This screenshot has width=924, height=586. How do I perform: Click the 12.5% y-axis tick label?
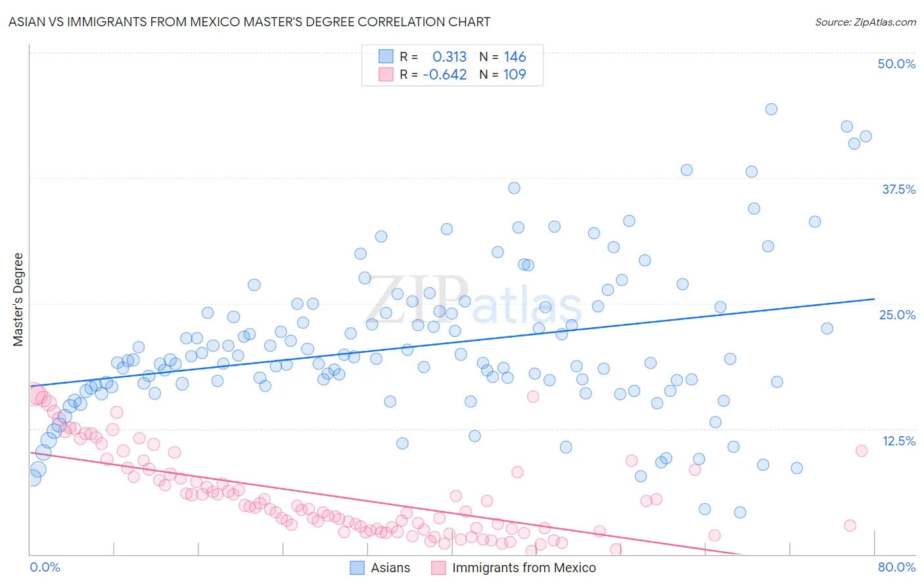(899, 441)
